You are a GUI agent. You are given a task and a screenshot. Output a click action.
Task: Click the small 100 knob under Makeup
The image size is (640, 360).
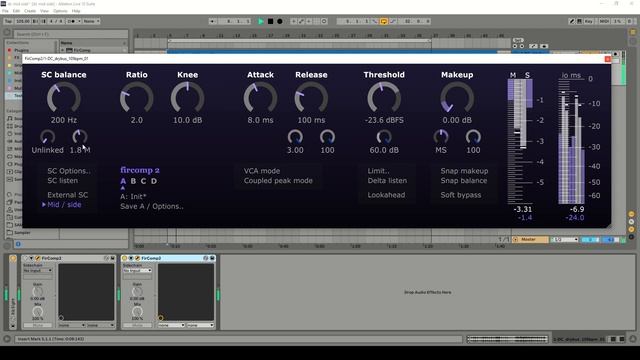pos(473,137)
